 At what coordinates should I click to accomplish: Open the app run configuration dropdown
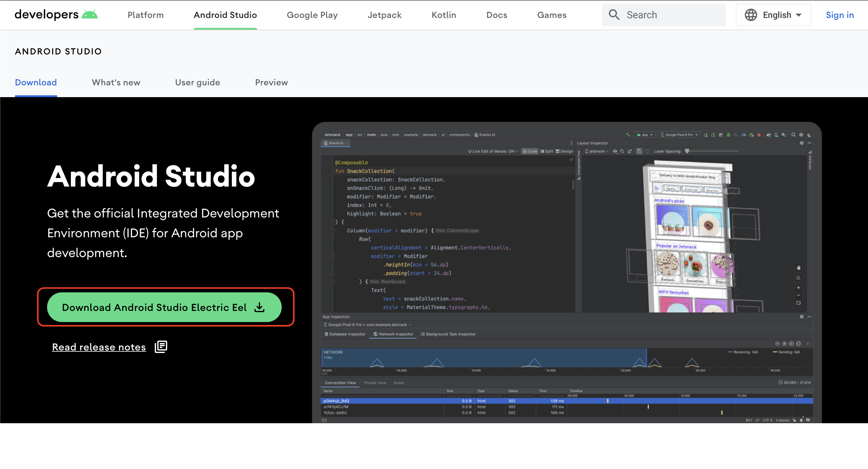[645, 135]
